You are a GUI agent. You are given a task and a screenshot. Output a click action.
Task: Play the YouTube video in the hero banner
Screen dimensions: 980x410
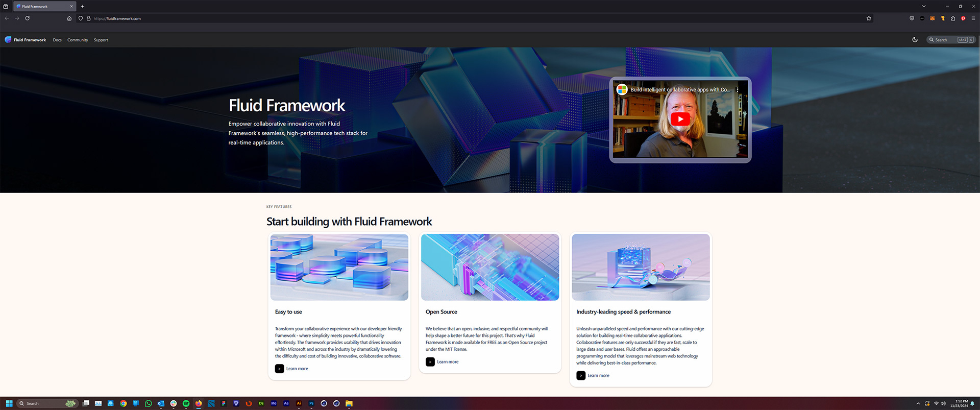click(x=680, y=119)
